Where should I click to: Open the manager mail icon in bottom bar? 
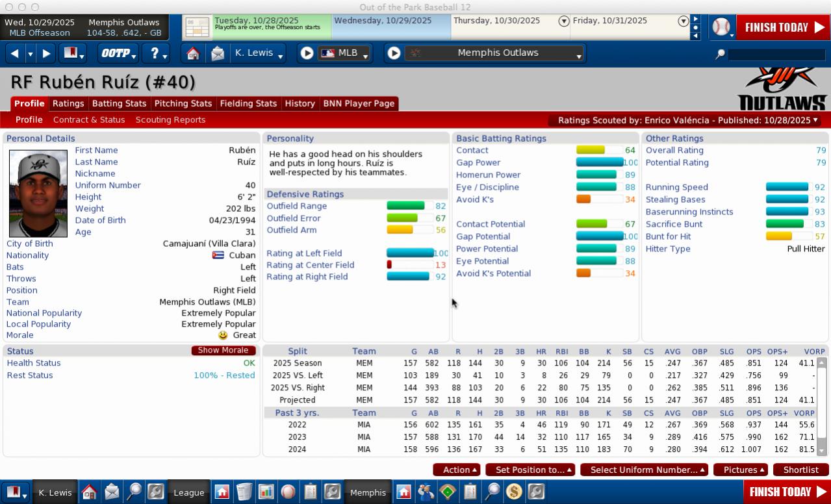point(112,492)
